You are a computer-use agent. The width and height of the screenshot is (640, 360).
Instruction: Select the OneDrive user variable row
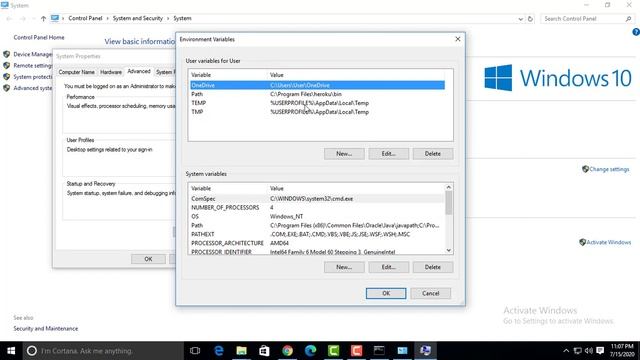click(x=317, y=85)
